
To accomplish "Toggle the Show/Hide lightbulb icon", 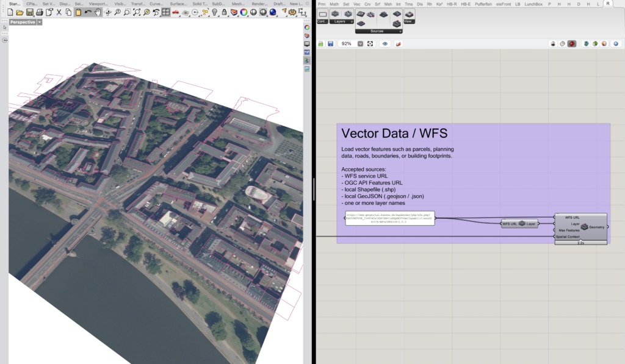I will coord(214,12).
